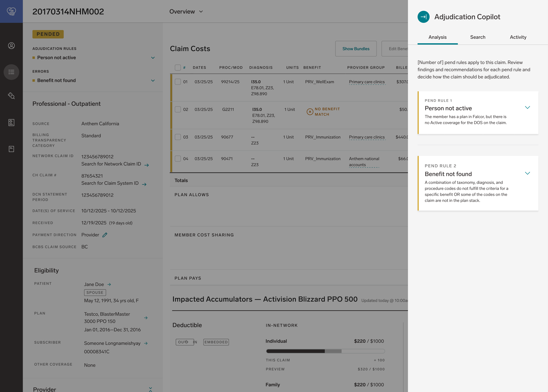This screenshot has width=548, height=392.
Task: Click PRV_Immunization benefit on line 03
Action: tap(323, 137)
